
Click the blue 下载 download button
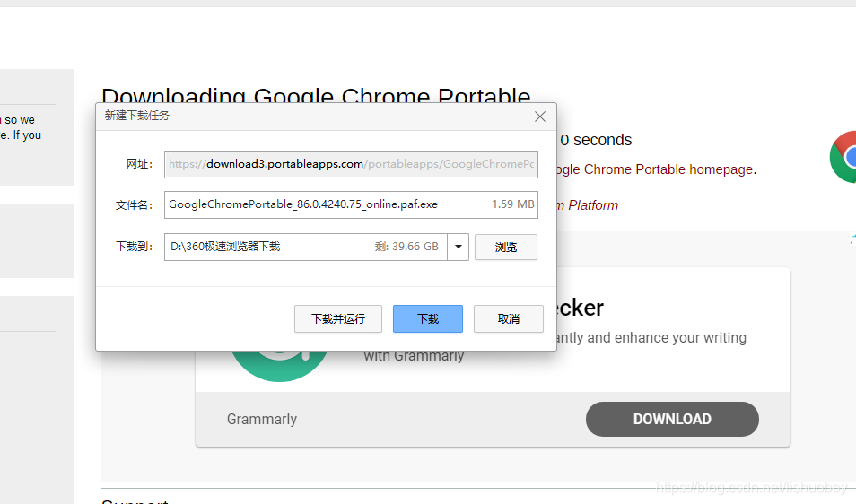point(427,318)
